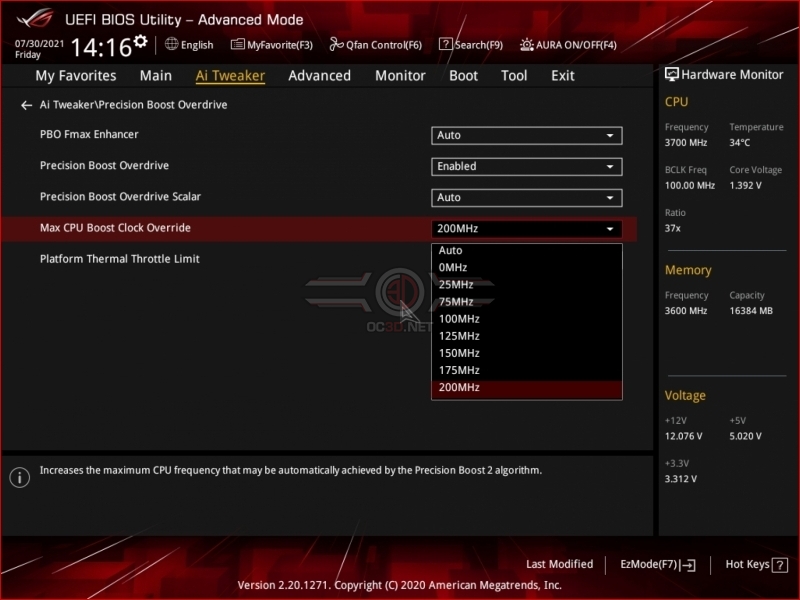
Task: Click the 14:16 clock display
Action: (x=101, y=47)
